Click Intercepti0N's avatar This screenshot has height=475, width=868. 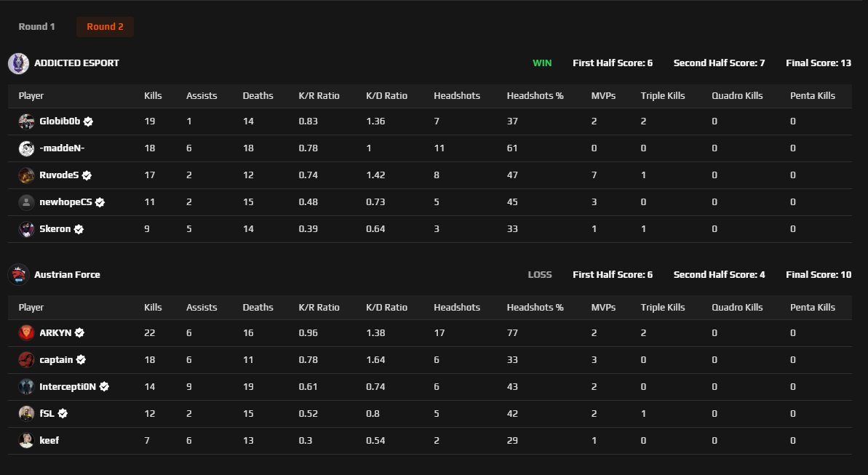(26, 386)
